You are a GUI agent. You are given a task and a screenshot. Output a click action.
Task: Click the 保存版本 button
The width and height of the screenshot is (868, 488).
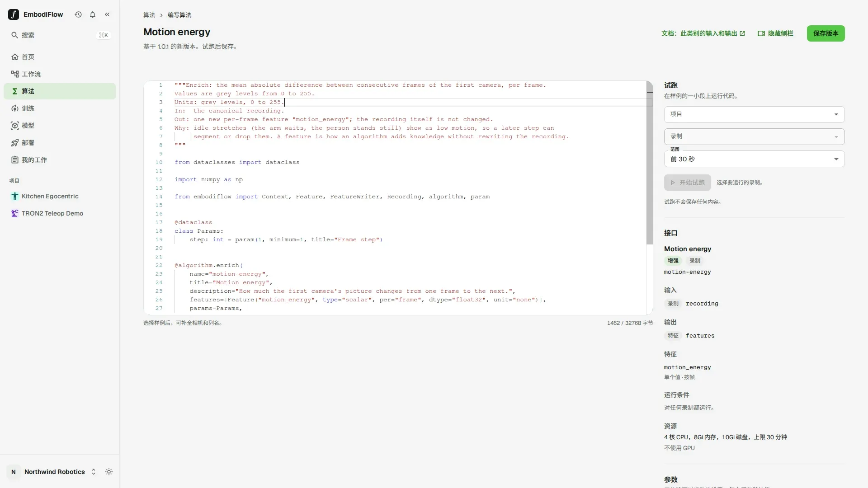pos(826,33)
